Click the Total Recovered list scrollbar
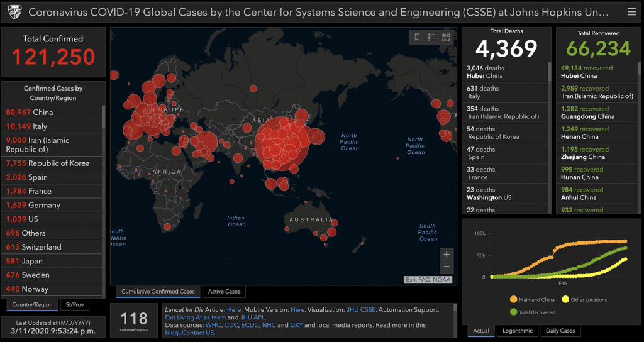644x342 pixels. click(x=639, y=68)
